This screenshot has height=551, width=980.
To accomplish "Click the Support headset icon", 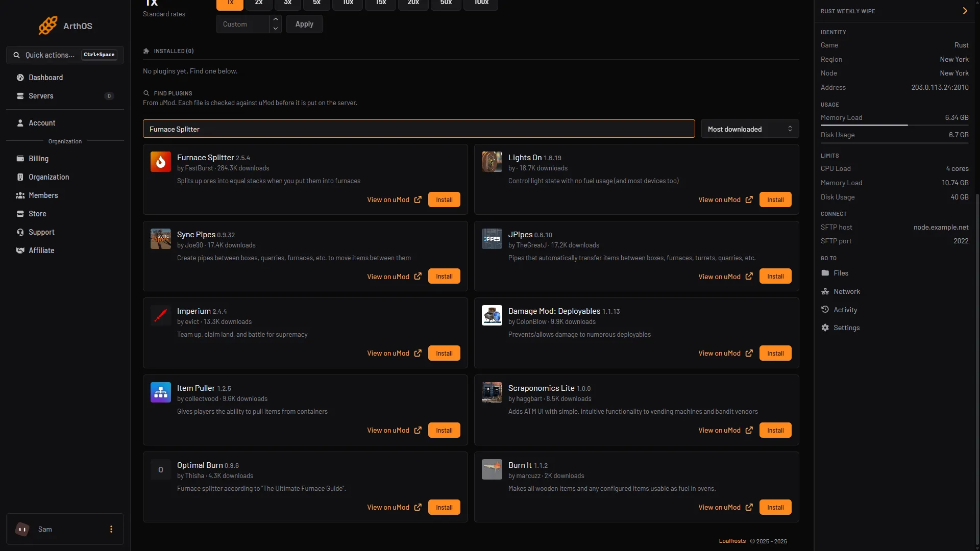I will [x=20, y=232].
